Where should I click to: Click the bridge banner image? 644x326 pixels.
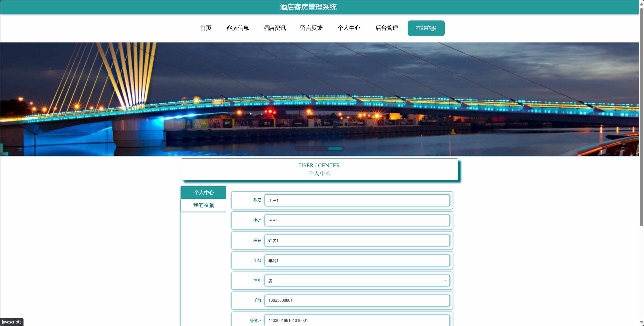[x=319, y=99]
